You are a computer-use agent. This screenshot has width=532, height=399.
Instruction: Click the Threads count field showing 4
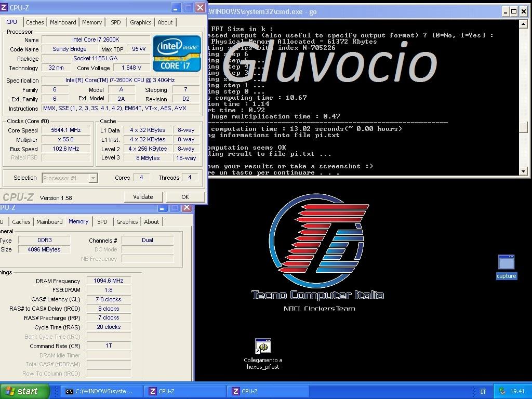190,178
